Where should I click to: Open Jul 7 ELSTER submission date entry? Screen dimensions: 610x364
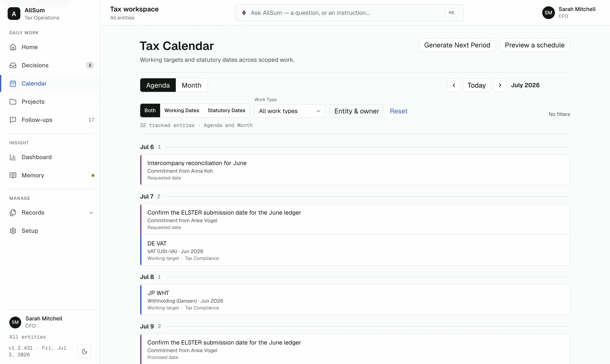click(x=355, y=219)
